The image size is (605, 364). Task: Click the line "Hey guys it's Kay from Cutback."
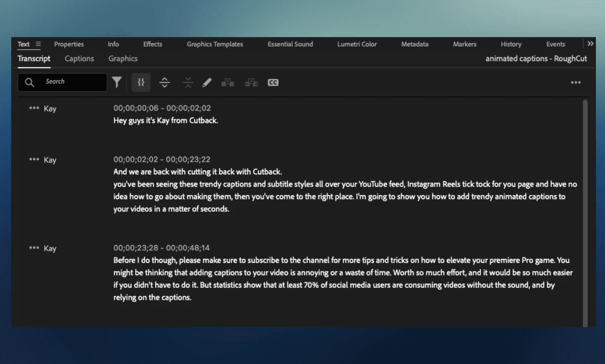tap(166, 120)
